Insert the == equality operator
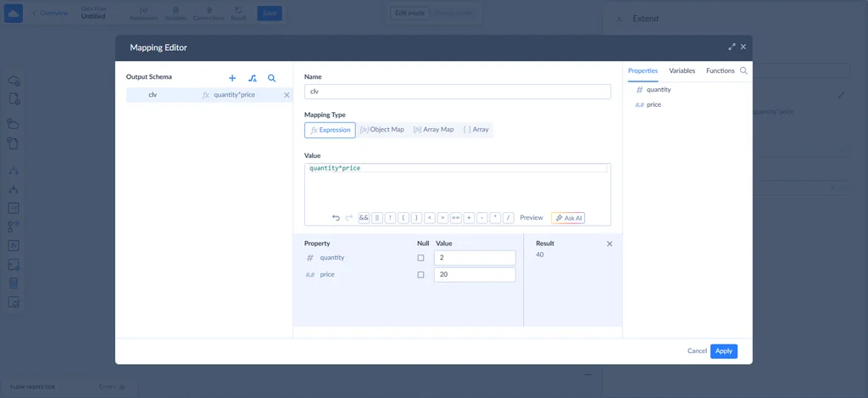The width and height of the screenshot is (868, 398). (455, 218)
